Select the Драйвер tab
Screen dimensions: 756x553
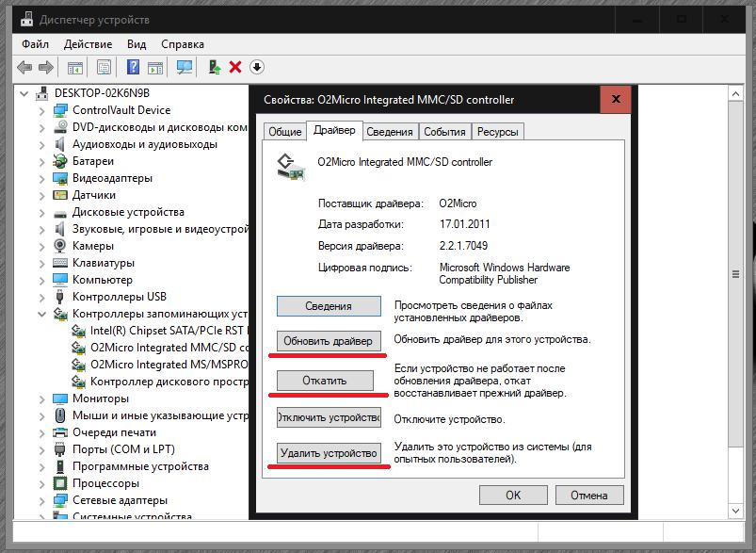coord(334,130)
